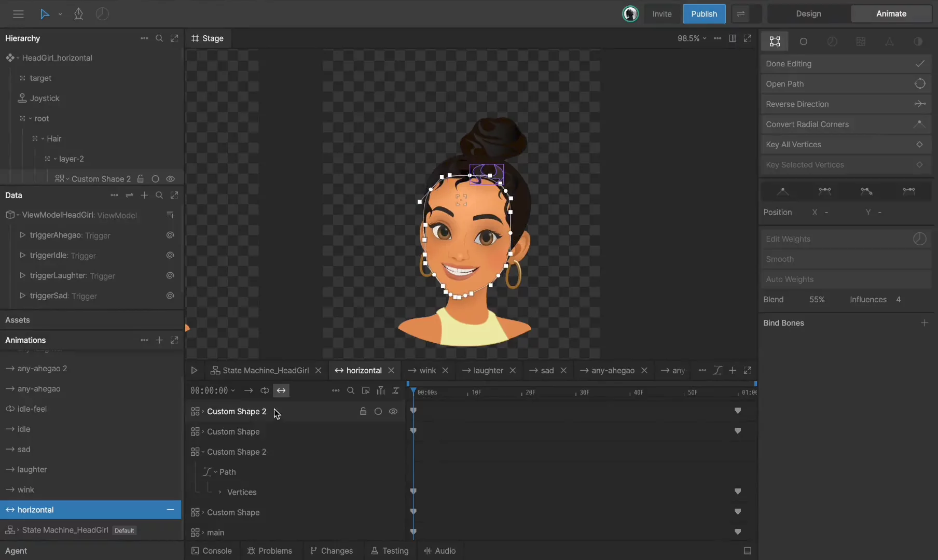
Task: Expand the triggerAhegao trigger
Action: click(x=22, y=235)
